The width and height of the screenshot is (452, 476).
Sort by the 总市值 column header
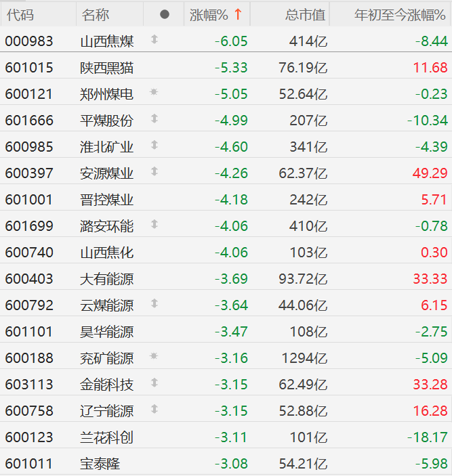[x=305, y=15]
